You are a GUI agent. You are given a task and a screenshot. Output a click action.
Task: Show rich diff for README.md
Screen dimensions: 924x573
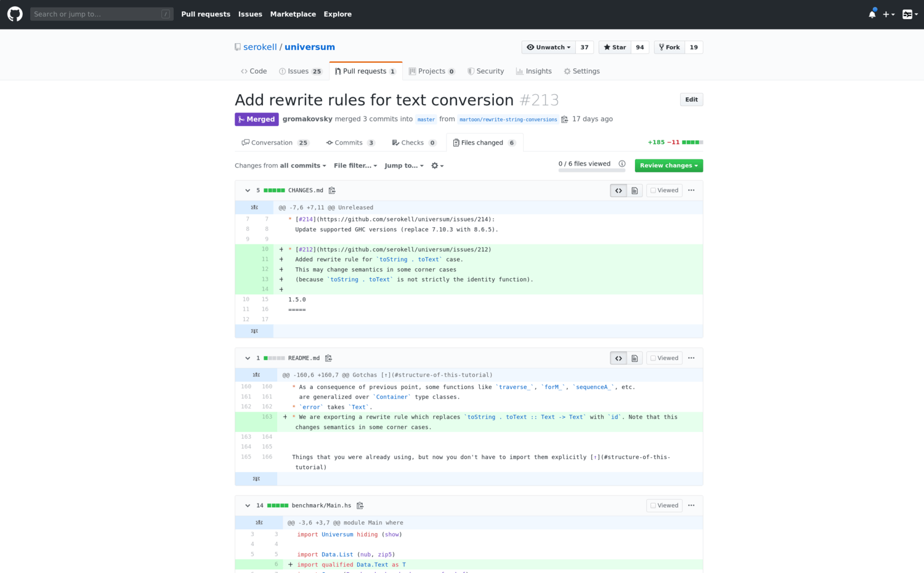point(634,358)
